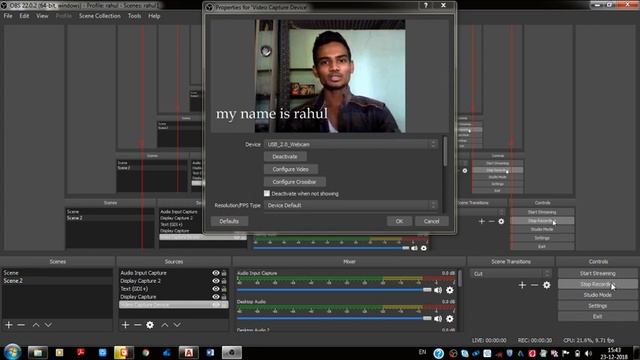Open the Cut transition dropdown
Screen dimensions: 640x360
tap(511, 273)
